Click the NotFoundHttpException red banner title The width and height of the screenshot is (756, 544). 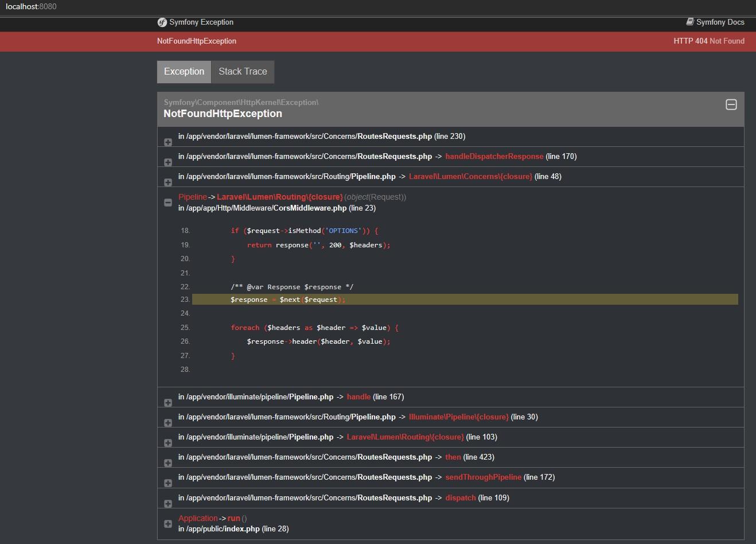(x=197, y=41)
